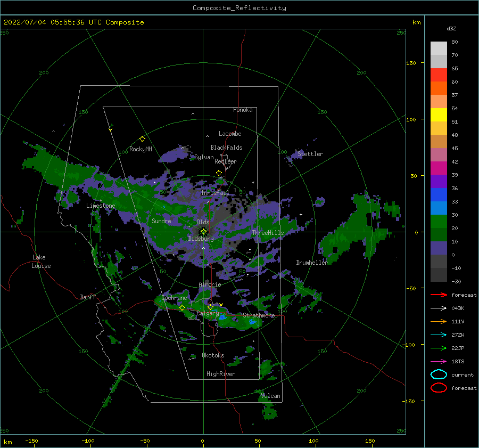Click the yellow diamond marker beside RockyMH

tap(142, 139)
